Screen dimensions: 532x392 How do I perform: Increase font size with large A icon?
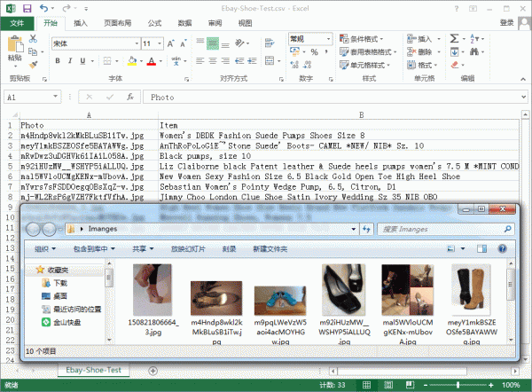pyautogui.click(x=170, y=43)
